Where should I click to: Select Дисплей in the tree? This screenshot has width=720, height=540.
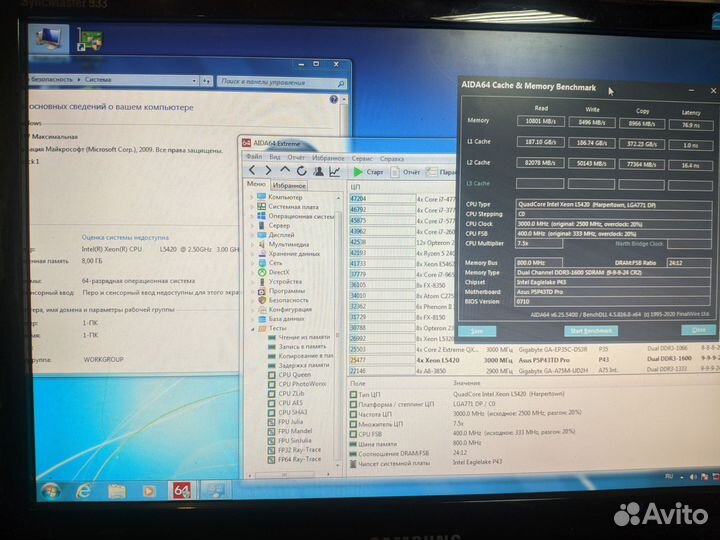pos(281,235)
